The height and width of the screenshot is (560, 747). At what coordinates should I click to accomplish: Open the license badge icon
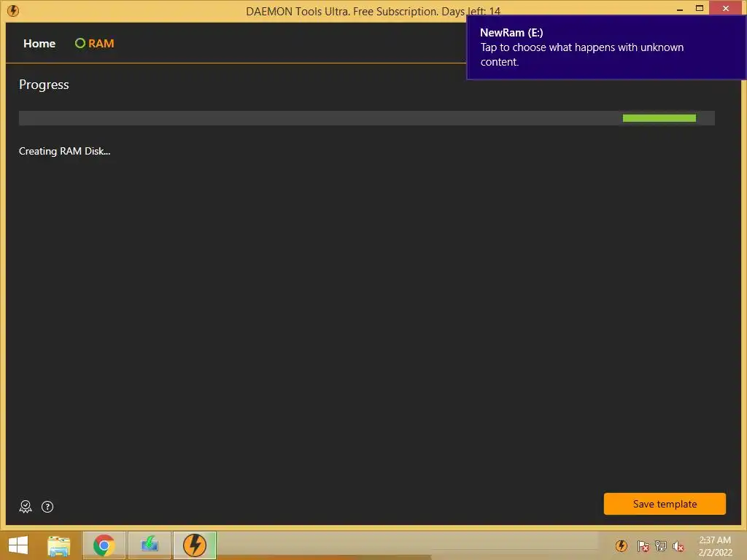[26, 507]
